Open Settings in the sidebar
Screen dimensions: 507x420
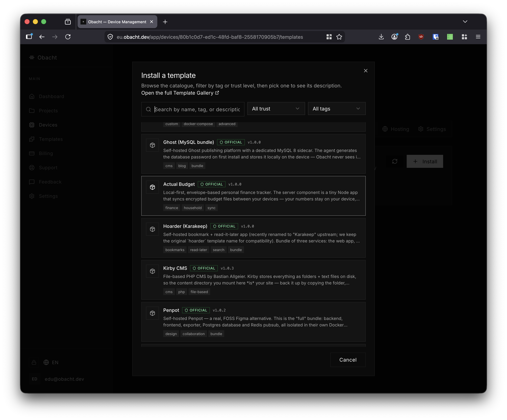pos(43,196)
